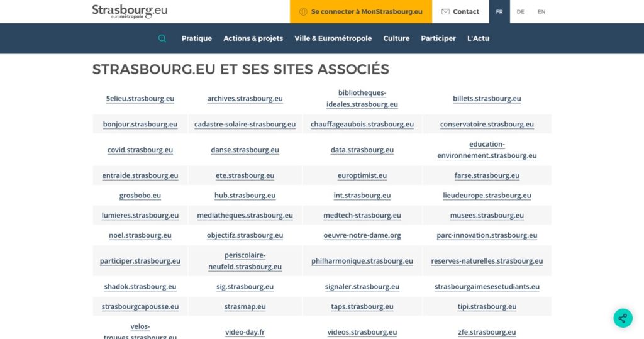Expand the Culture menu
Image resolution: width=644 pixels, height=339 pixels.
pos(396,38)
